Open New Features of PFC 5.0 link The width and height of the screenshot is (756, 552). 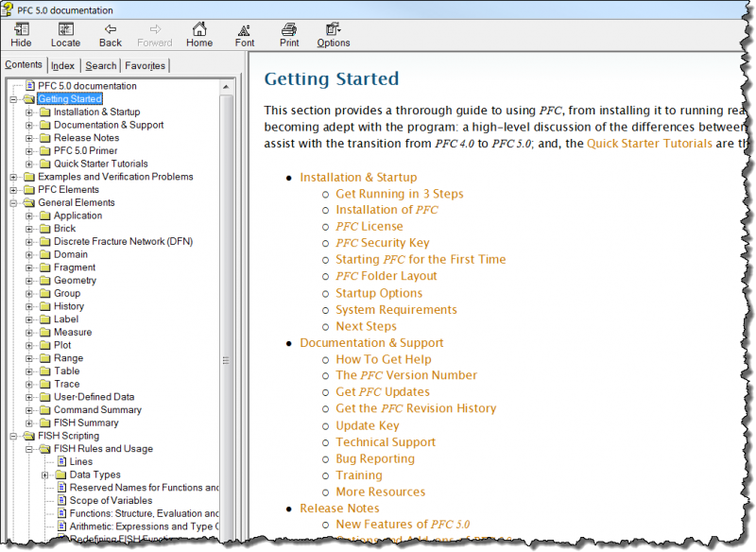point(403,524)
